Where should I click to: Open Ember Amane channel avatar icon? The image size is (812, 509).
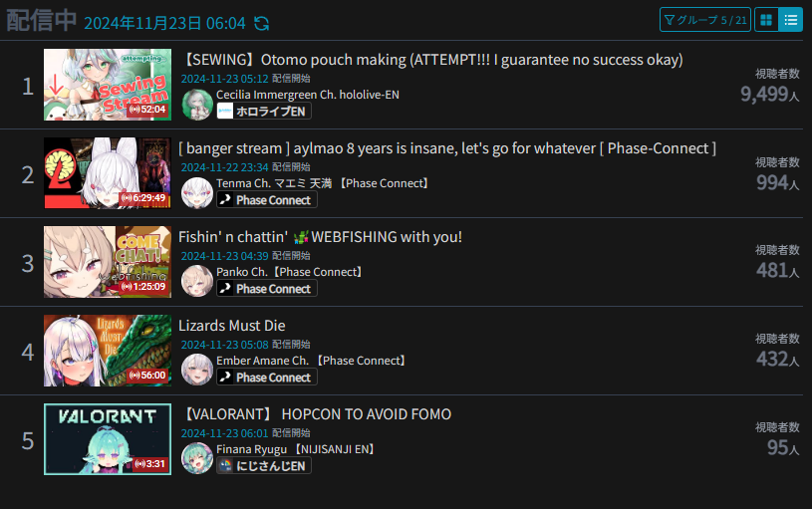pyautogui.click(x=197, y=370)
